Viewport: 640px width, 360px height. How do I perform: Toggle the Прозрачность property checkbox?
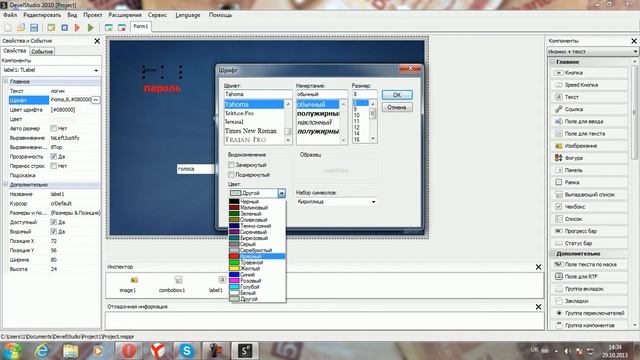point(53,157)
